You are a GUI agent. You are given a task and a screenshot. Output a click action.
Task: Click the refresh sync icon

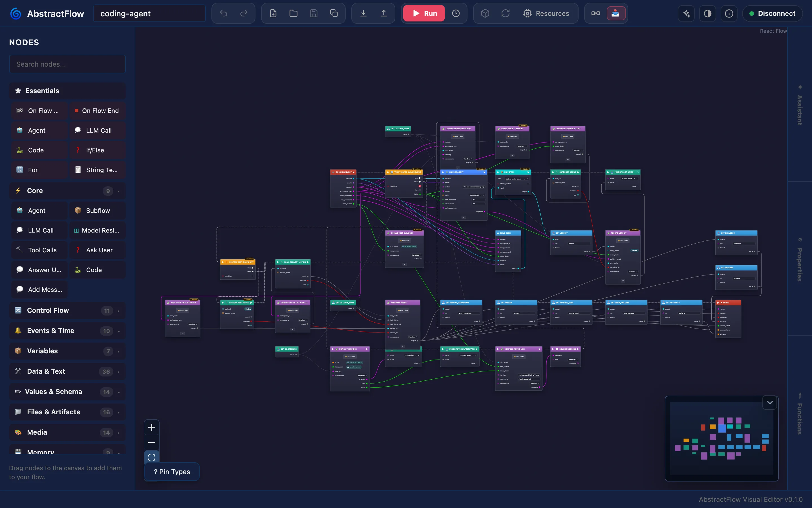[505, 14]
